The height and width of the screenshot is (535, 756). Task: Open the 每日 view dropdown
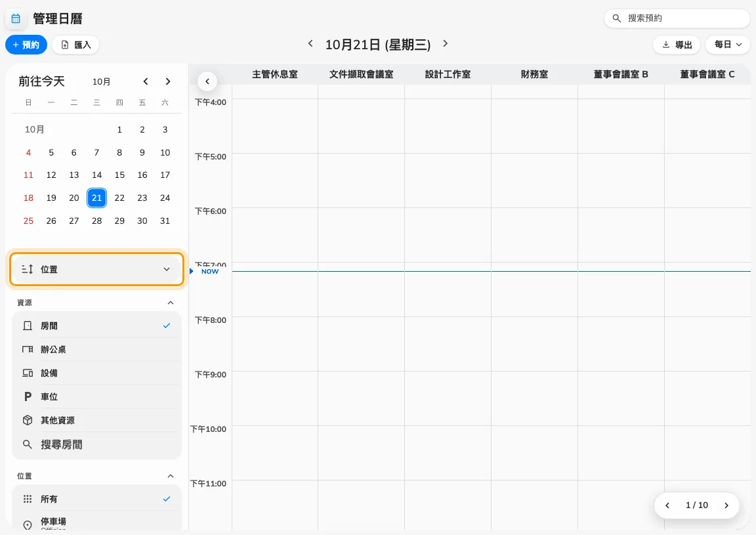point(728,45)
